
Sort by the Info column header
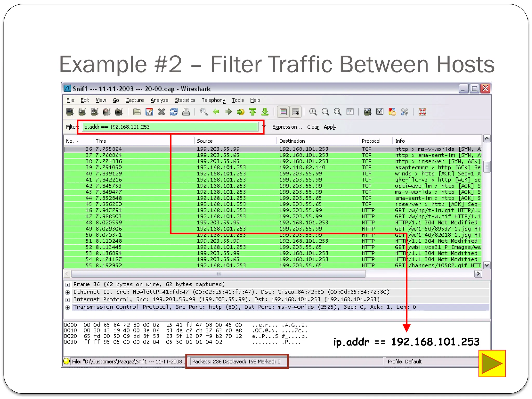click(x=437, y=141)
